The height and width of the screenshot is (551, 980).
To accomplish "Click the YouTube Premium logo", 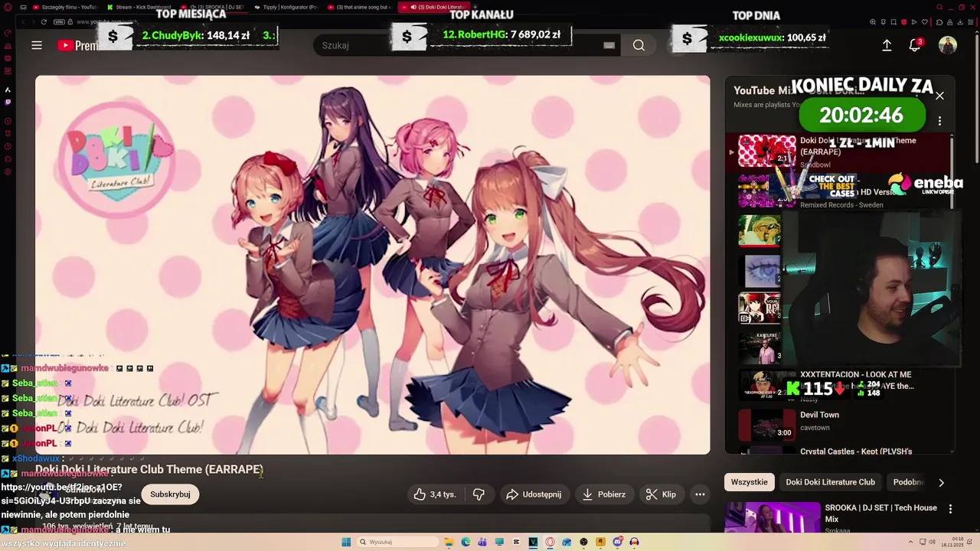I will click(x=77, y=45).
